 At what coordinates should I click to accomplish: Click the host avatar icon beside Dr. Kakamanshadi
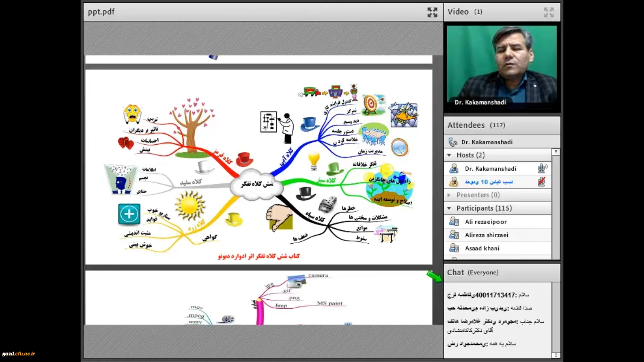click(454, 168)
